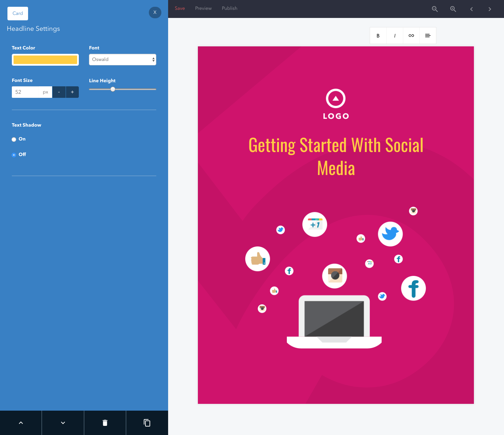Click the large Instagram camera icon
Screen dimensions: 504x435
[335, 276]
